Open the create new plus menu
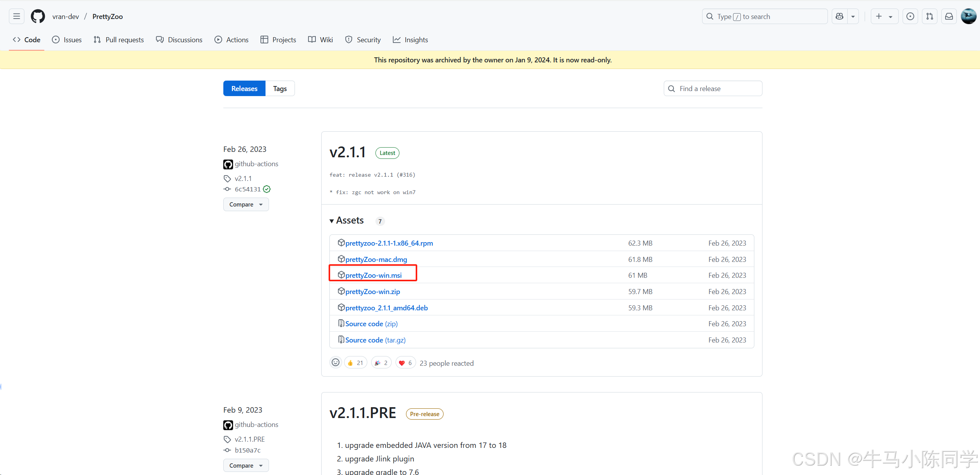980x475 pixels. [x=884, y=16]
